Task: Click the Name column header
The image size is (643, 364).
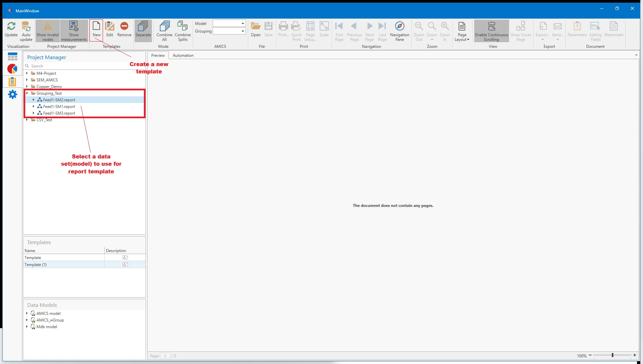Action: 64,250
